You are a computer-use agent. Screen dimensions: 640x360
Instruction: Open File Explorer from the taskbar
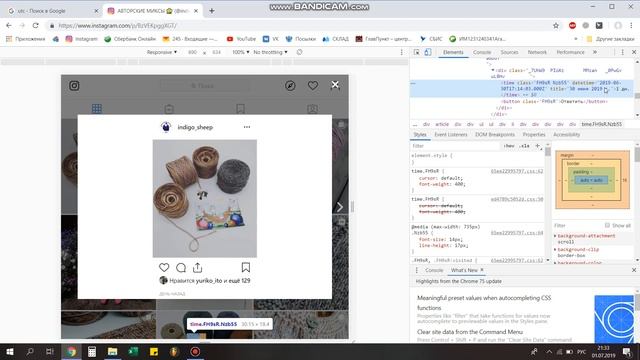click(x=113, y=351)
